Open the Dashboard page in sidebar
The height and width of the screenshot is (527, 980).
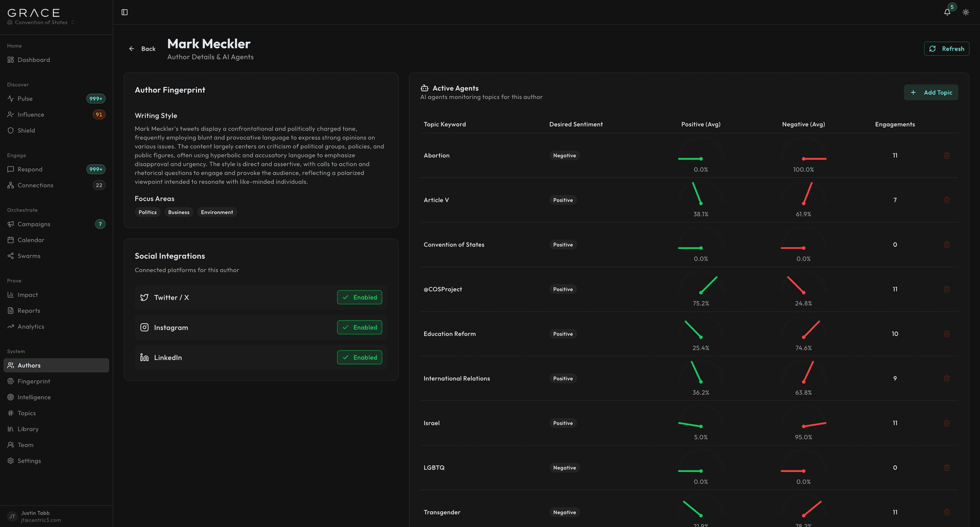click(34, 60)
